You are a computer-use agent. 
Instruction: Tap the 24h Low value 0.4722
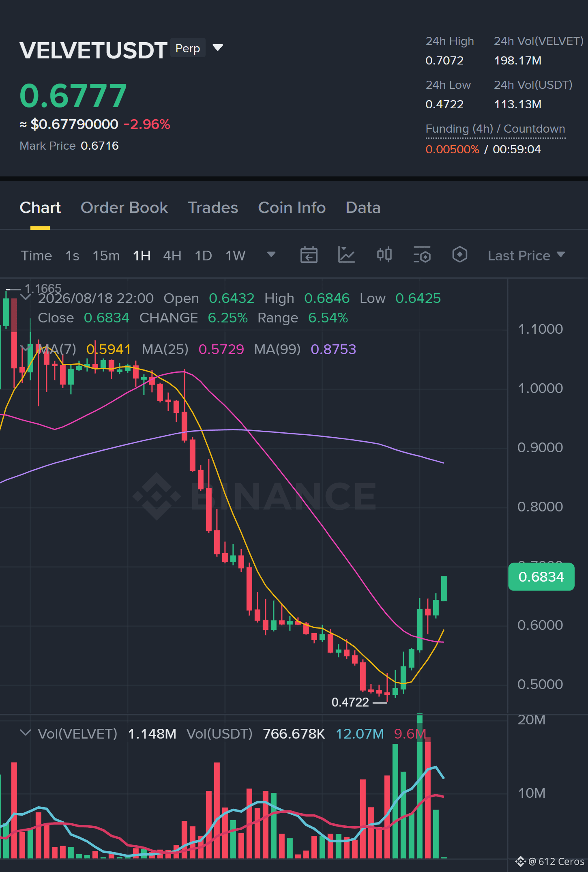coord(444,104)
